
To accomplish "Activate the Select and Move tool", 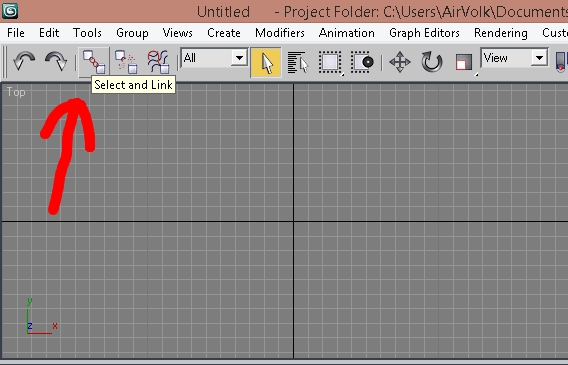I will 400,62.
